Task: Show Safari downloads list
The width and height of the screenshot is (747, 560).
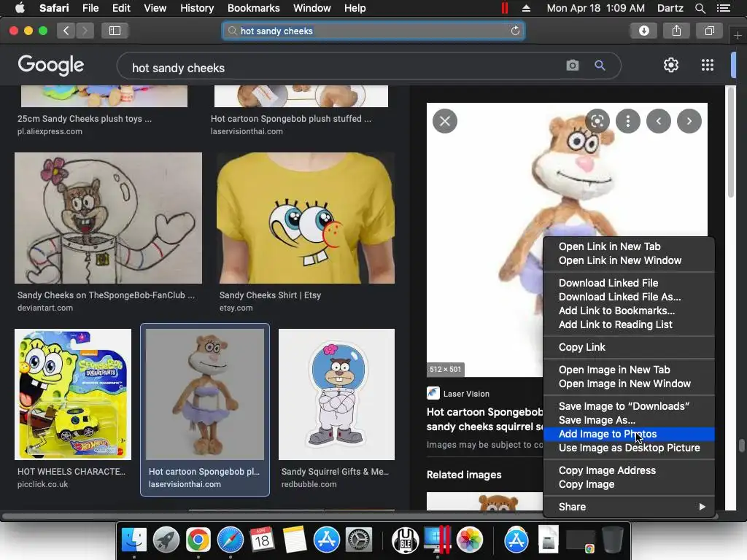Action: 644,31
